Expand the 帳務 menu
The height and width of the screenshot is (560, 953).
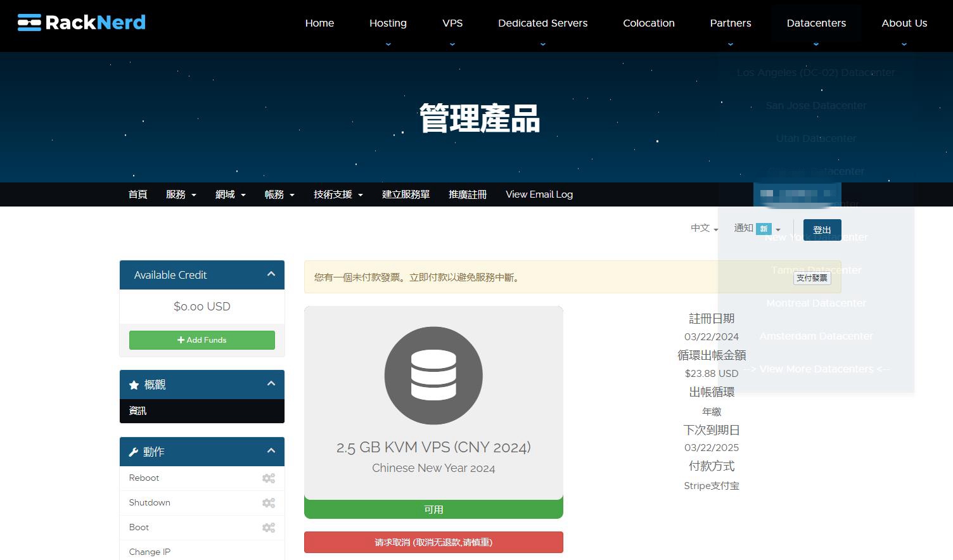pos(279,194)
